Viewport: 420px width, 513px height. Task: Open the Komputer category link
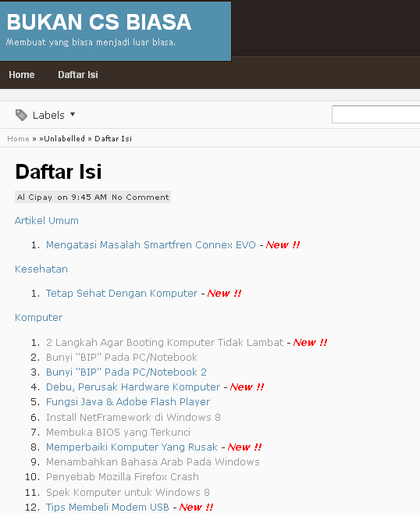[x=38, y=317]
